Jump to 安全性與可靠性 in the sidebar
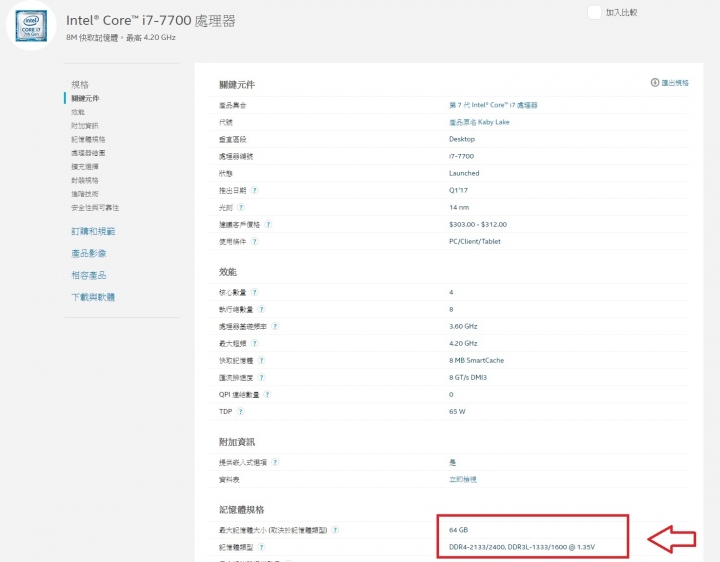This screenshot has width=720, height=562. (x=95, y=208)
